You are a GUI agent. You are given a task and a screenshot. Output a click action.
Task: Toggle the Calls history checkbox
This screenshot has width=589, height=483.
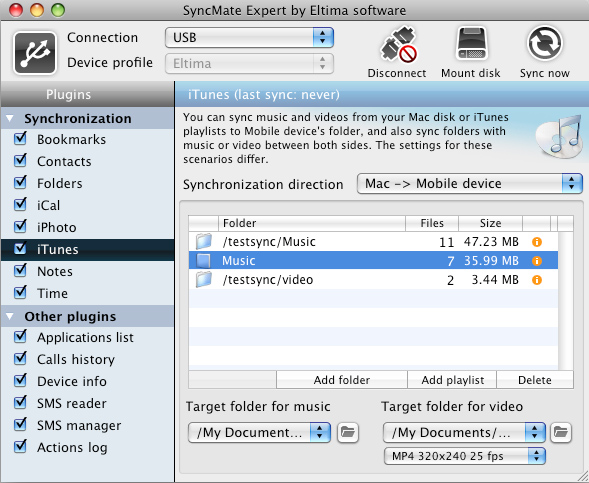(20, 358)
